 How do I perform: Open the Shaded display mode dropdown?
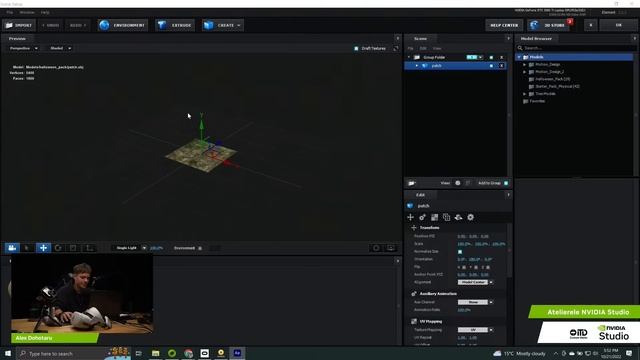[60, 48]
